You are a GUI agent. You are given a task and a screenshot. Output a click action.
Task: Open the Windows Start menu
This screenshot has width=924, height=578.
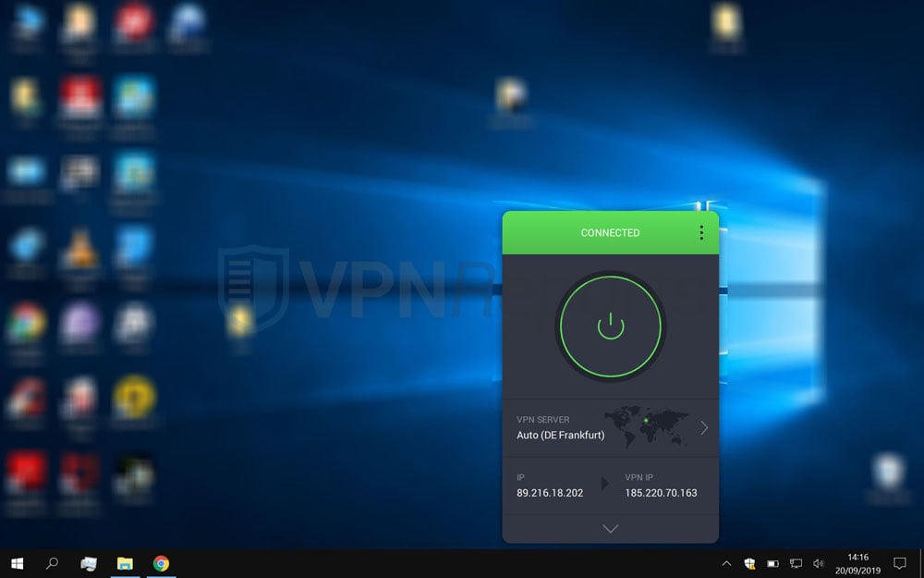(17, 563)
